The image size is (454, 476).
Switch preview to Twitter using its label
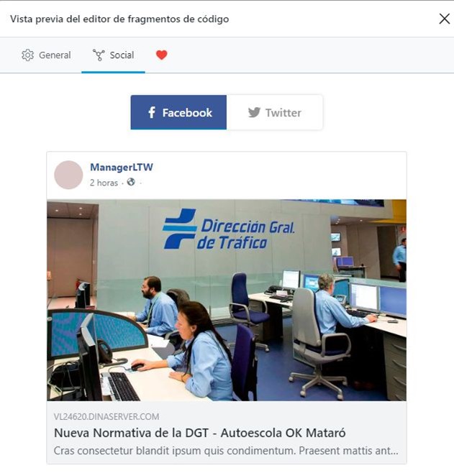click(283, 113)
